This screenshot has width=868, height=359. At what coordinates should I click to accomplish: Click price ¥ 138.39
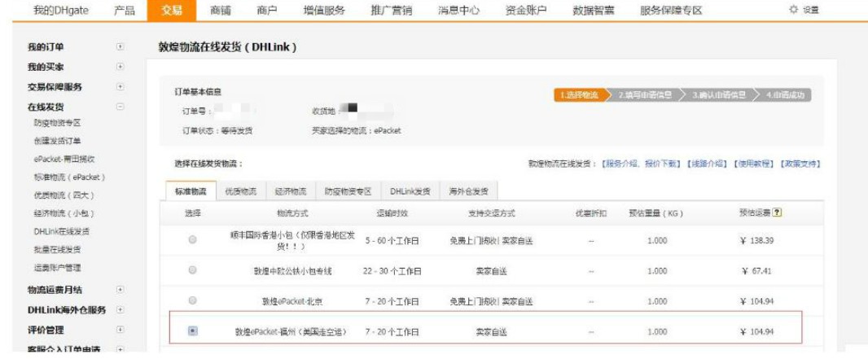point(756,241)
